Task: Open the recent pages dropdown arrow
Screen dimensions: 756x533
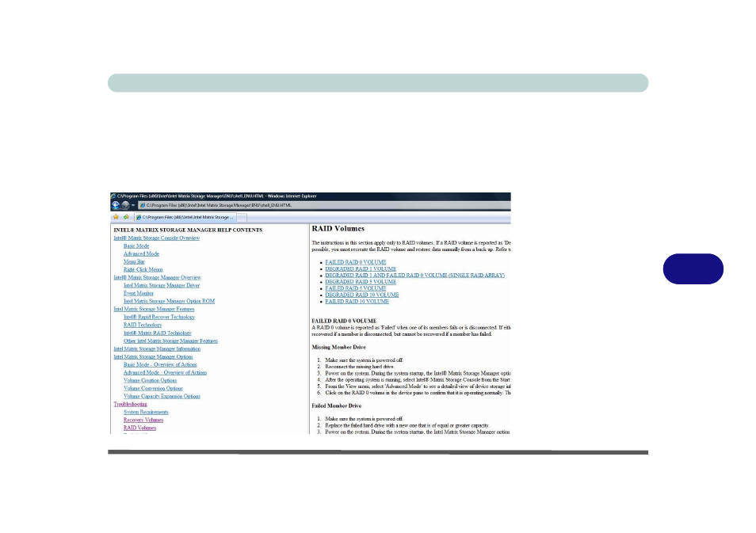Action: click(x=133, y=206)
